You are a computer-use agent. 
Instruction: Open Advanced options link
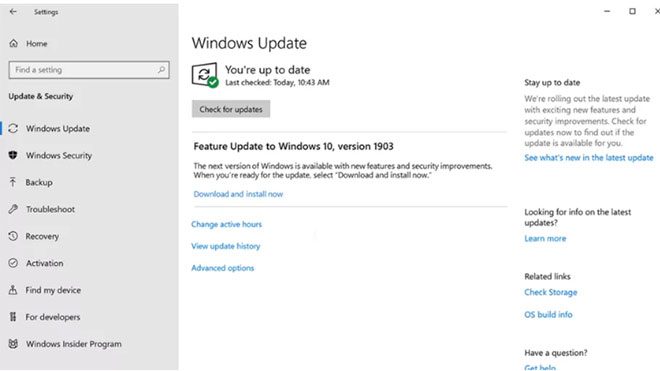[223, 268]
